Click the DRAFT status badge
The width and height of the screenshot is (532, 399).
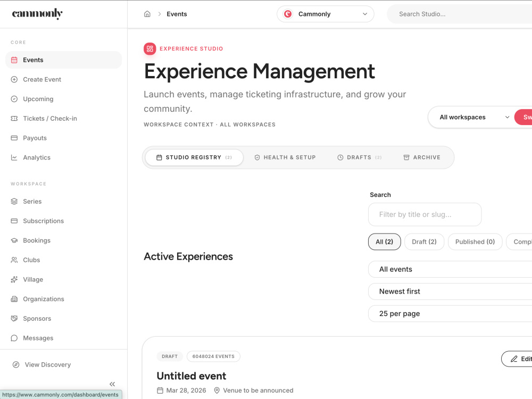pos(170,356)
